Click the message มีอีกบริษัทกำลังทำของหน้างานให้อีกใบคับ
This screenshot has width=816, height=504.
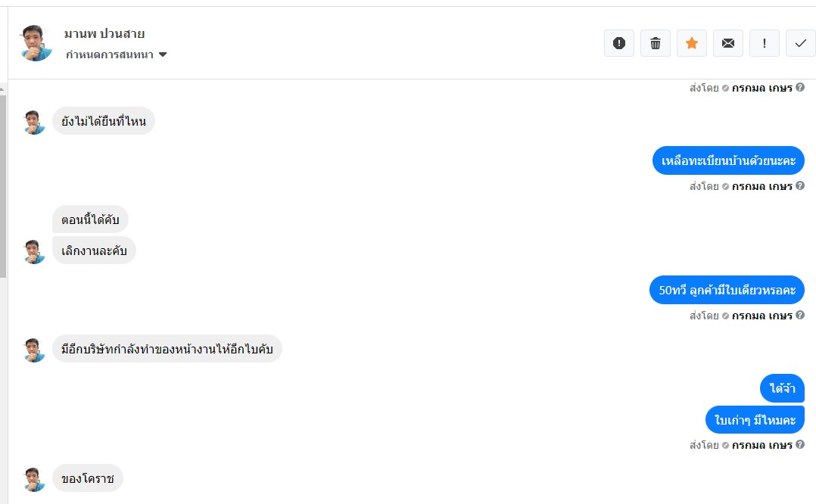167,349
